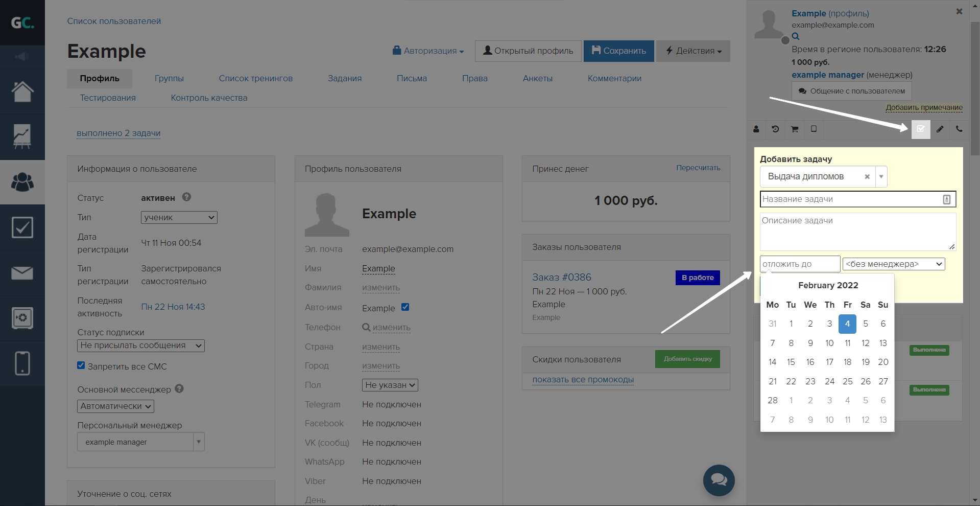This screenshot has width=980, height=506.
Task: Uncheck the 'Запретить все СМС' checkbox
Action: [81, 365]
